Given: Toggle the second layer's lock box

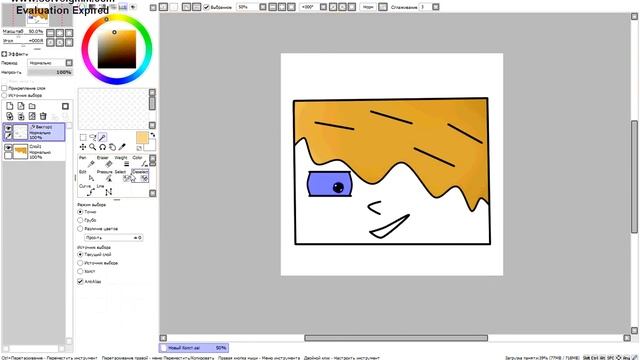Looking at the screenshot, I should 8,155.
